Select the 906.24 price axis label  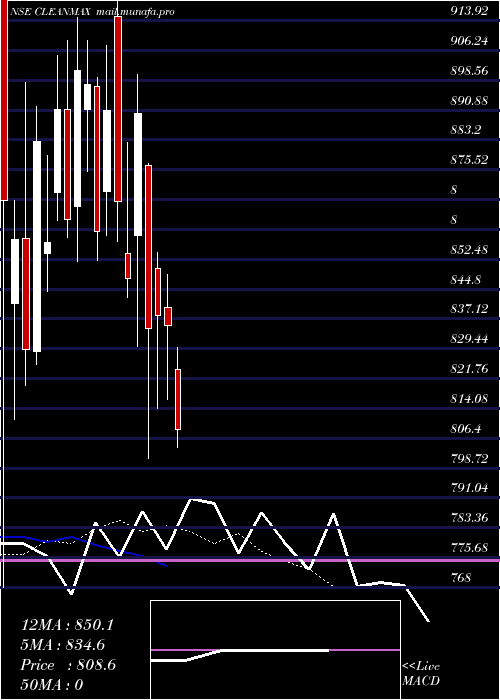tap(469, 41)
